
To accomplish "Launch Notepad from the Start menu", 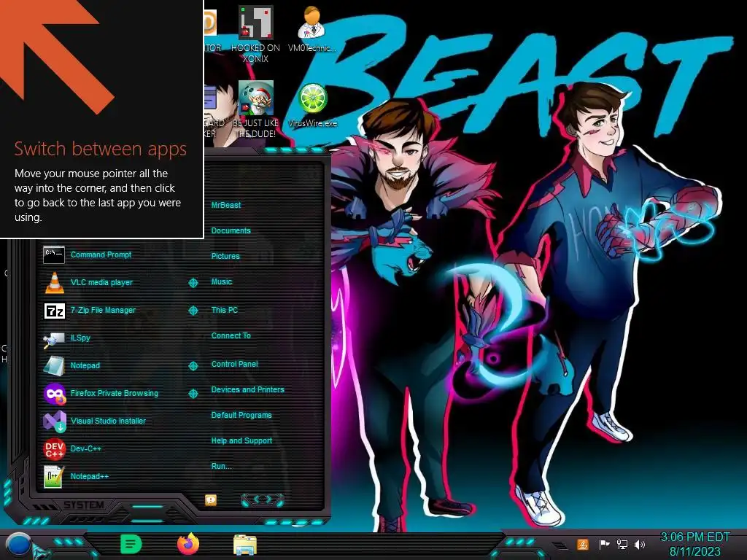I will pyautogui.click(x=71, y=366).
